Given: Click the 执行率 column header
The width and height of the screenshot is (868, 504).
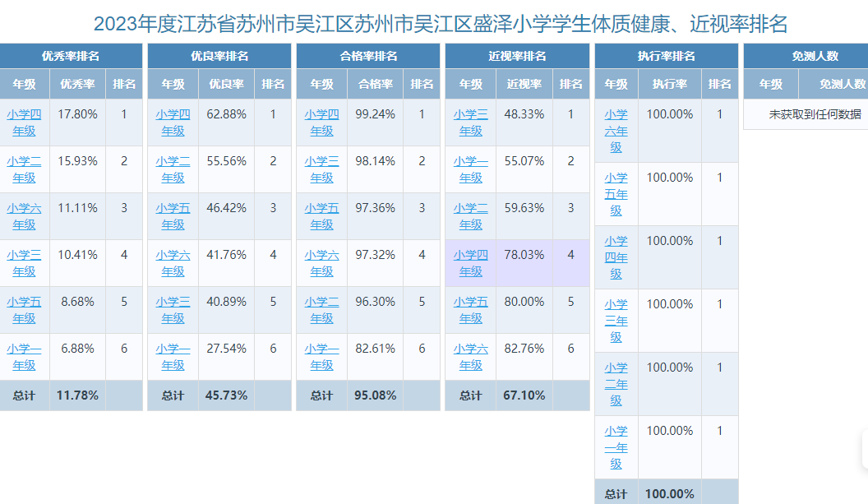Looking at the screenshot, I should pos(670,84).
